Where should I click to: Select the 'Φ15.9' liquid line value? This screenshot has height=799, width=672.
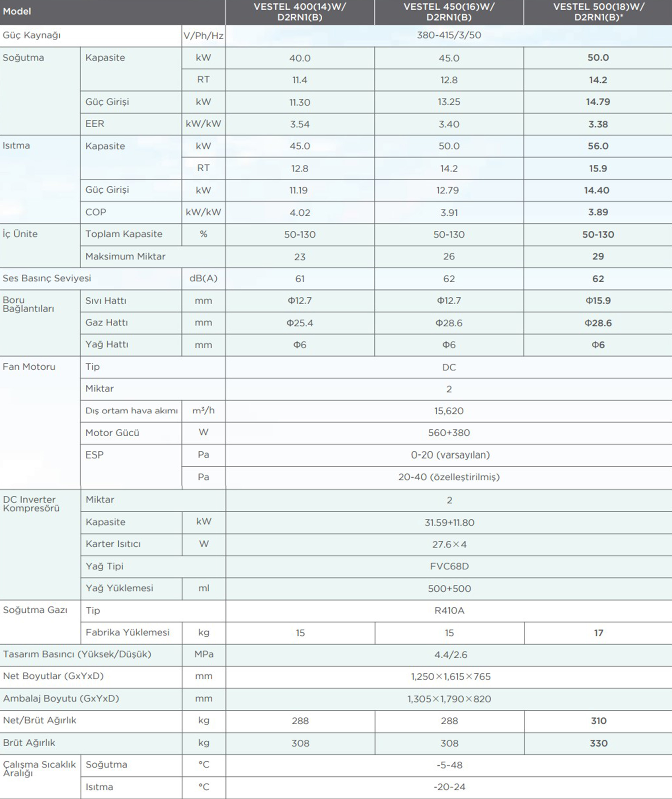(598, 301)
